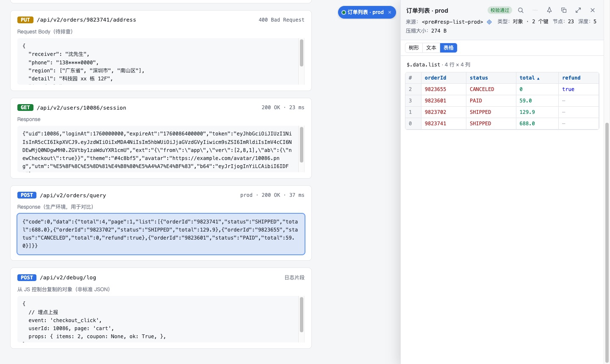
Task: Click the 400 Bad Request status text
Action: [x=281, y=20]
